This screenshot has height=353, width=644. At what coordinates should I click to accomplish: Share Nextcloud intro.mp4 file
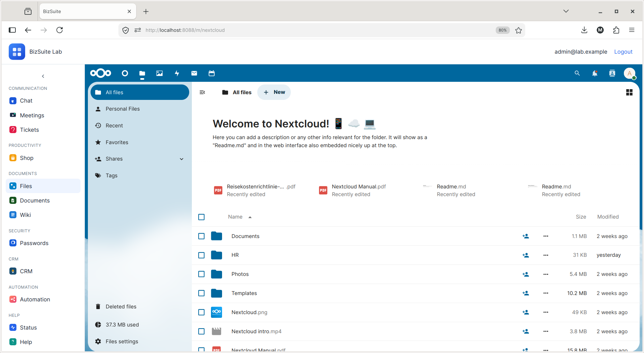pyautogui.click(x=526, y=331)
